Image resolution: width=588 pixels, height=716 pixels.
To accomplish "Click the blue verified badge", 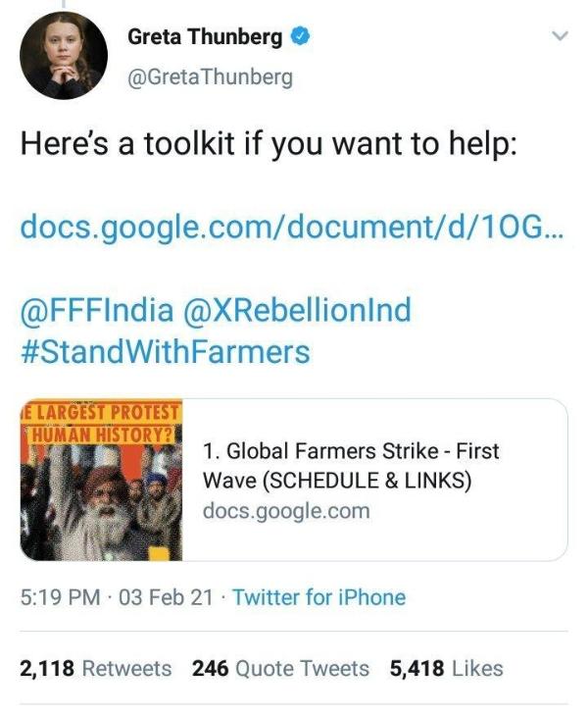I will [x=302, y=37].
